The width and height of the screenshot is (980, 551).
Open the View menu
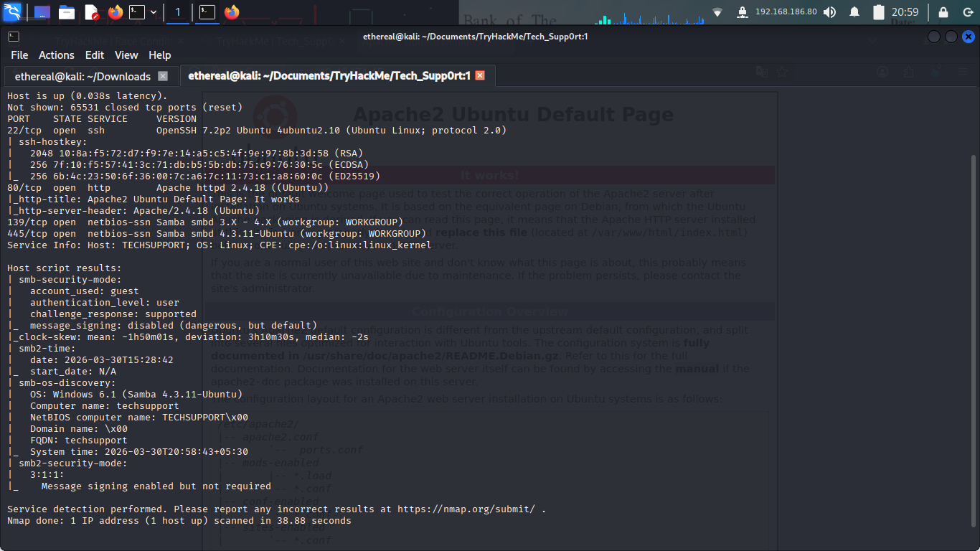[126, 55]
